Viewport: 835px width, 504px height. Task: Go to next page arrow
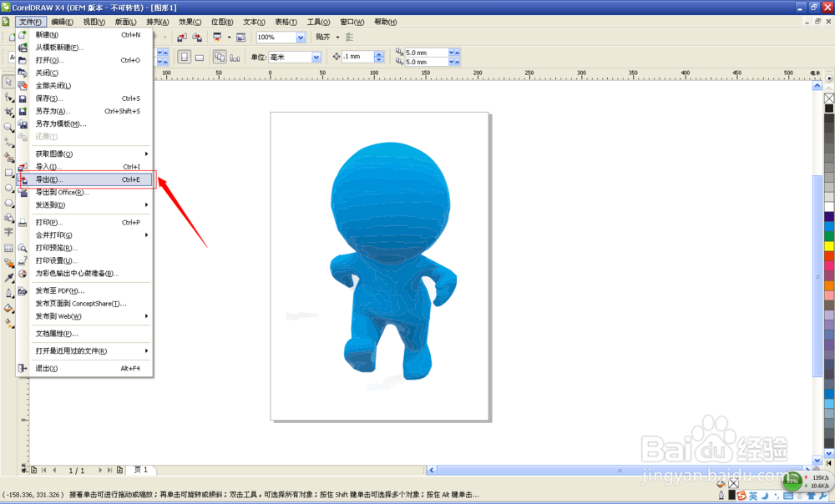pos(99,470)
